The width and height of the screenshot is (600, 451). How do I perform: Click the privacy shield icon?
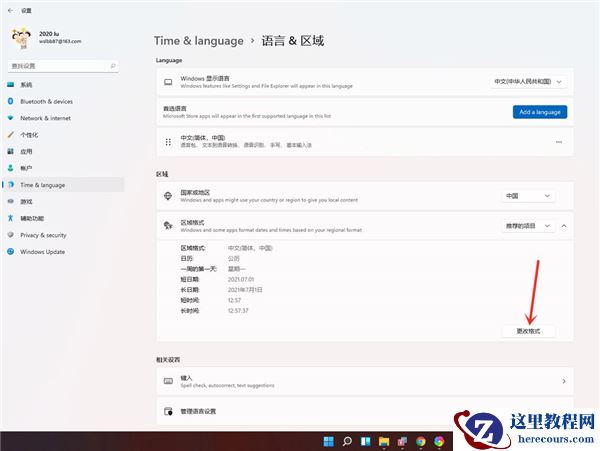pos(10,235)
